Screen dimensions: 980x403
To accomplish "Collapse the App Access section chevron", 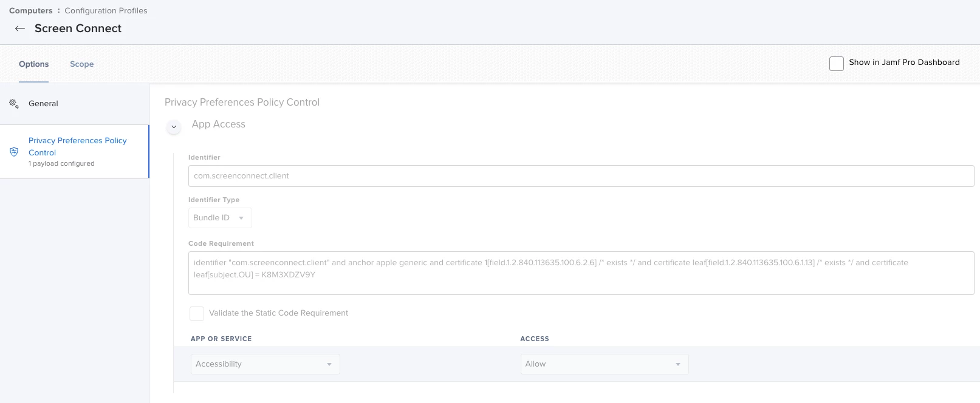I will click(x=174, y=127).
